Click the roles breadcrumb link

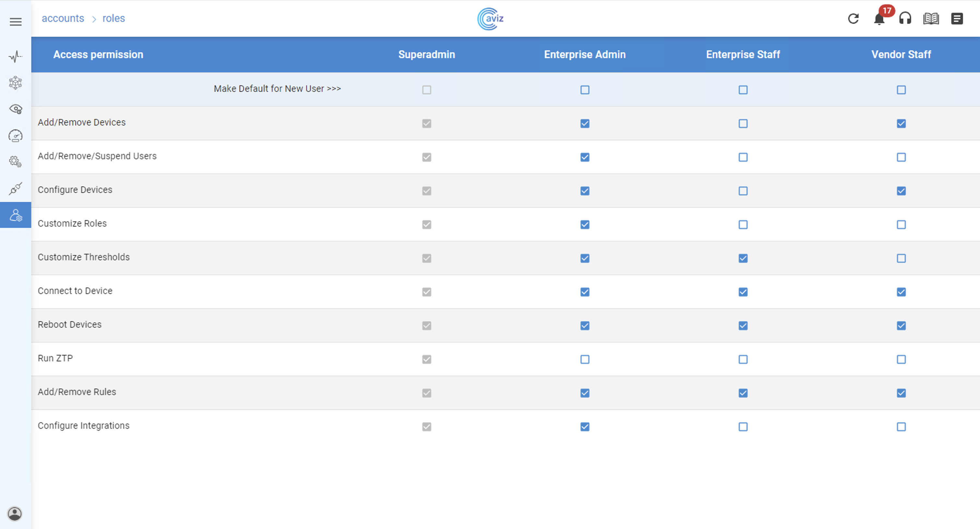114,18
